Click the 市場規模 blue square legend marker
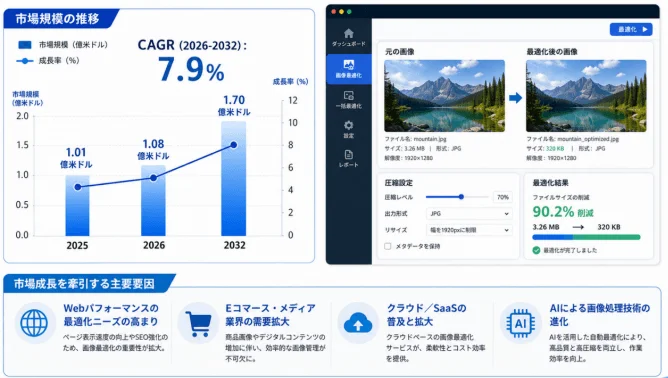This screenshot has width=668, height=378. click(25, 45)
